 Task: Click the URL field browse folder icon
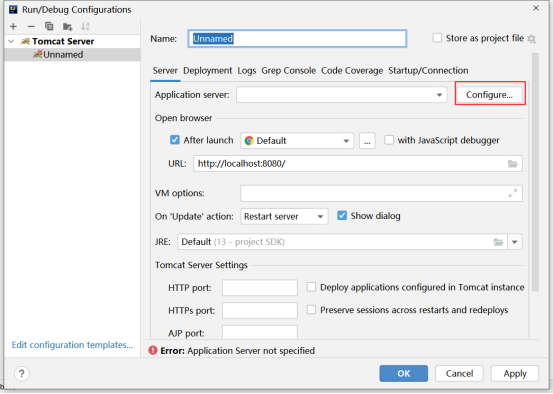pyautogui.click(x=512, y=164)
